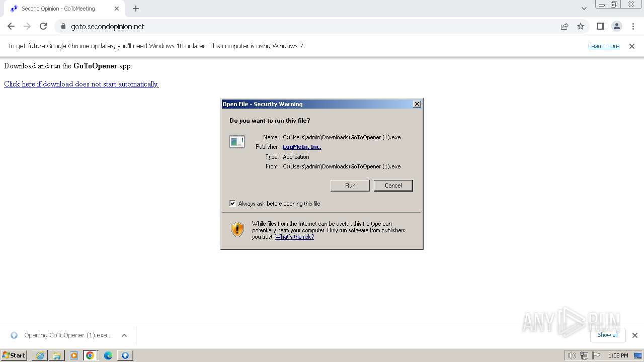
Task: Open the Action Center flag icon
Action: pyautogui.click(x=596, y=355)
